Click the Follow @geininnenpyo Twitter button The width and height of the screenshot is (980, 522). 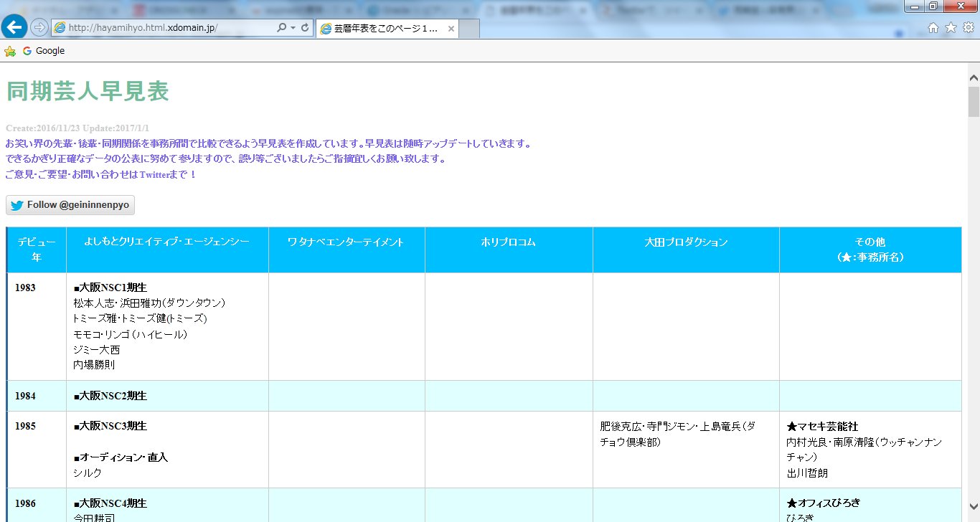tap(70, 205)
